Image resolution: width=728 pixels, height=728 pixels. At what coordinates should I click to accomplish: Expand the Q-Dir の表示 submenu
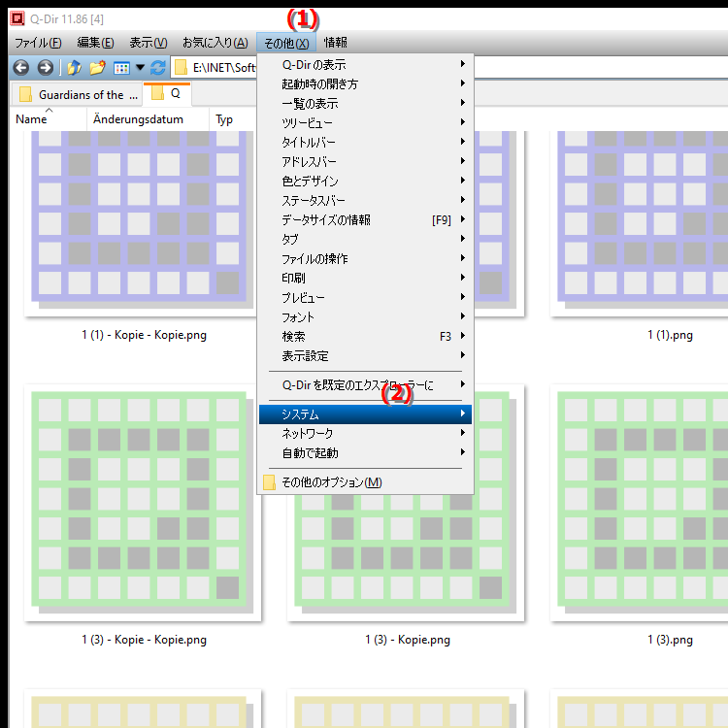[x=365, y=64]
